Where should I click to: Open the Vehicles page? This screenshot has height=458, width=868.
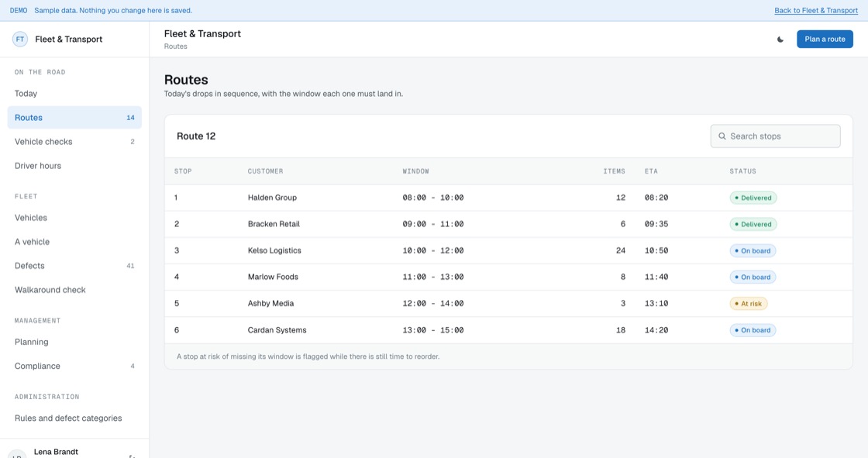[74, 218]
